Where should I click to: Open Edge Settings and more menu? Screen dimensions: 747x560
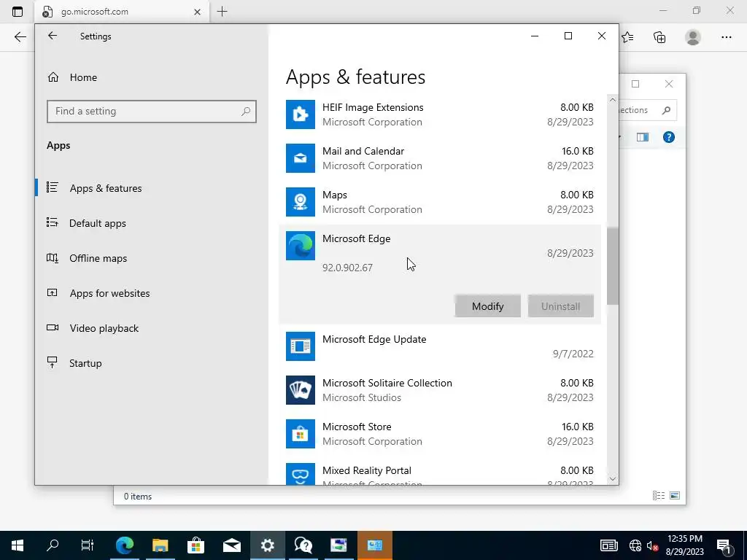[726, 37]
